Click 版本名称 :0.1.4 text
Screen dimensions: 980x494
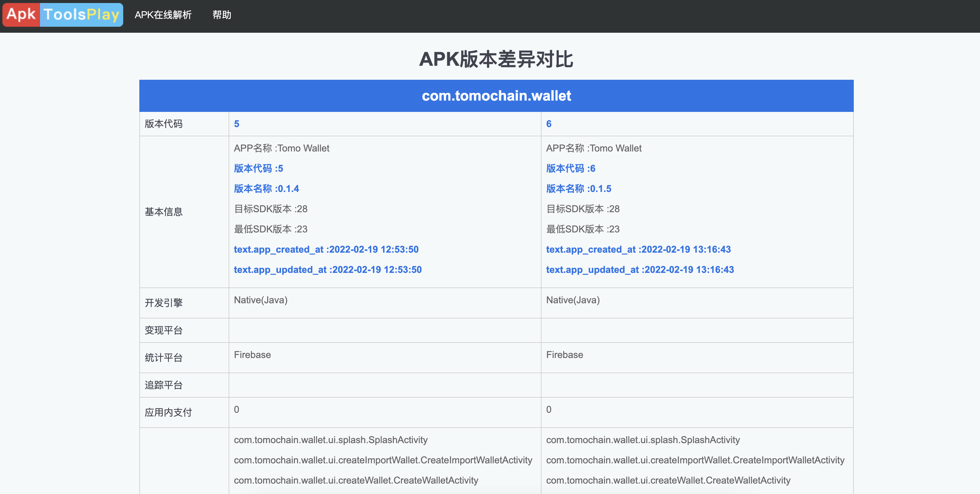[266, 189]
